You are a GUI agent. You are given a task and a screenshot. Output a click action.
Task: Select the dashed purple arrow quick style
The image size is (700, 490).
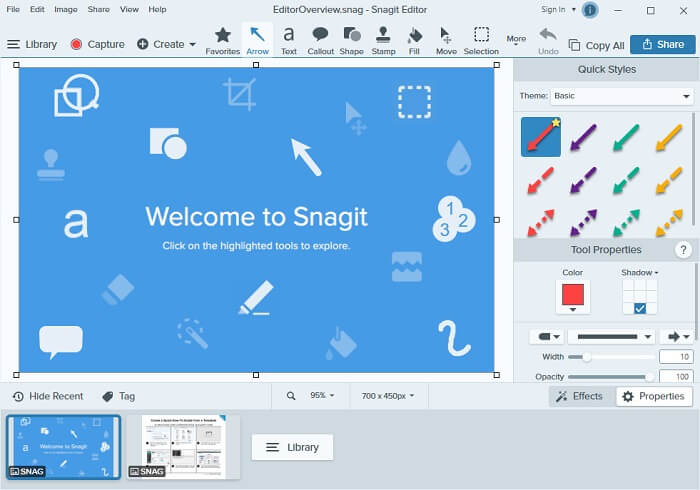point(583,180)
